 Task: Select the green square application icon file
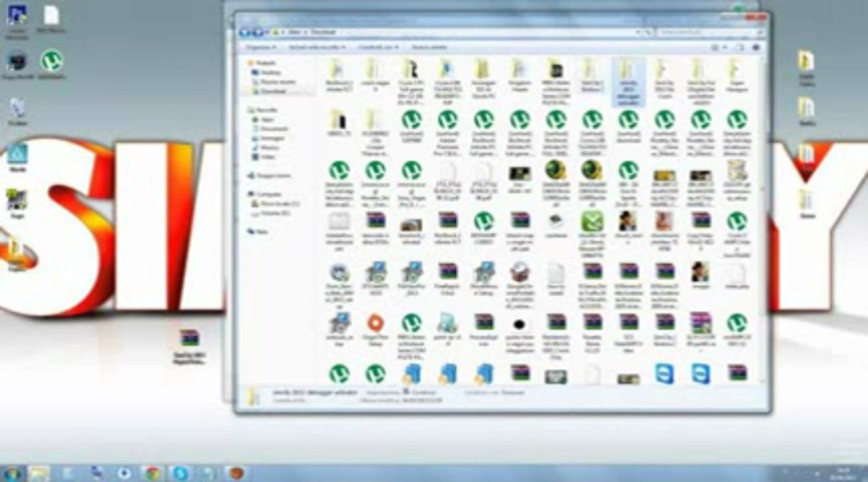[x=592, y=221]
